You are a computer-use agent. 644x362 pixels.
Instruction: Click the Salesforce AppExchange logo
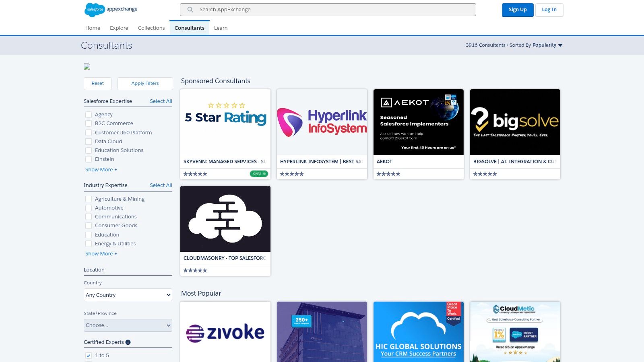[109, 9]
